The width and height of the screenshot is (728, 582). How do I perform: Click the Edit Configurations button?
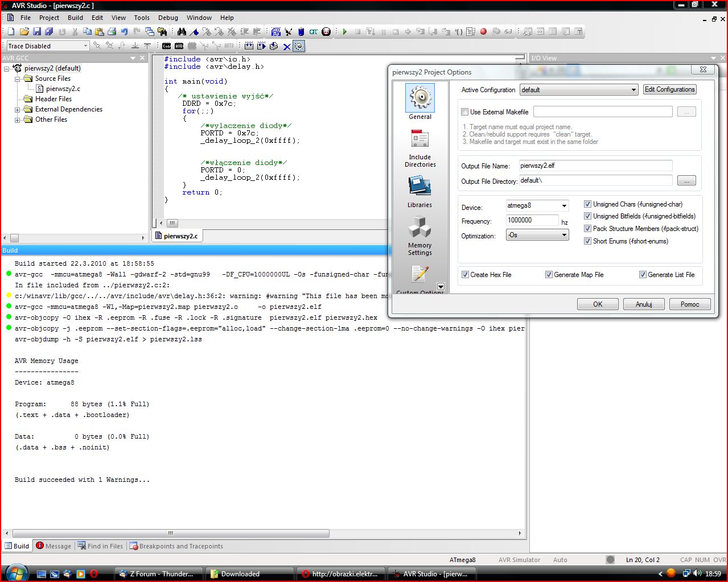[x=669, y=89]
